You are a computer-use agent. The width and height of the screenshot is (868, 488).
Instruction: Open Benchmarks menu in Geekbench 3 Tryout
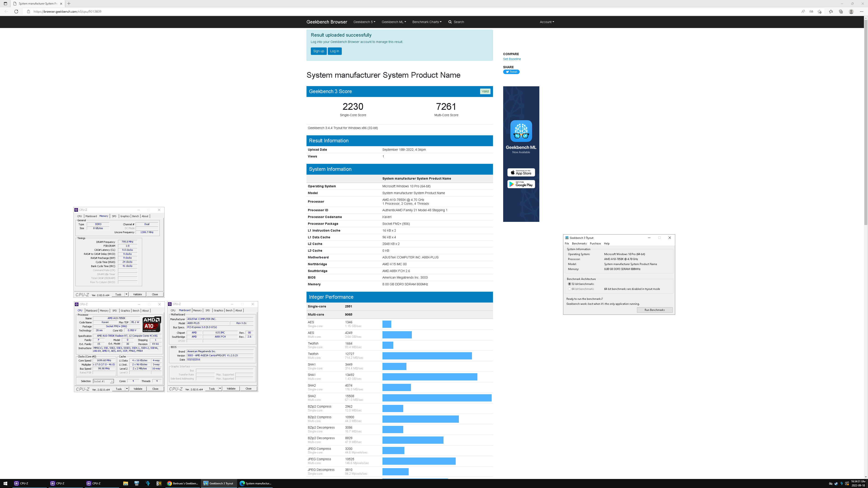click(579, 244)
